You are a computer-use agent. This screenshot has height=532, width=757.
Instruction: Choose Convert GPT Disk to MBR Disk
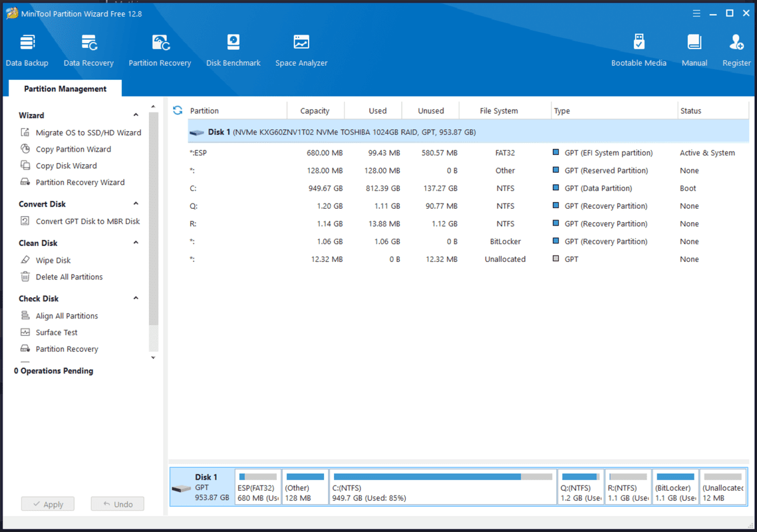(x=88, y=221)
